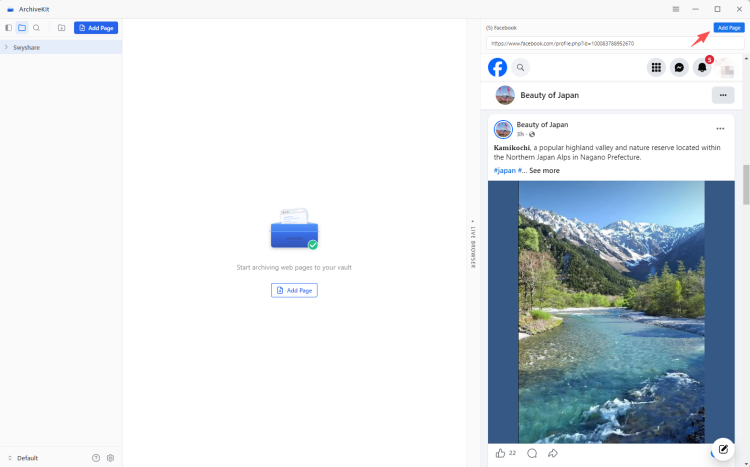Open Facebook search icon

(x=521, y=68)
